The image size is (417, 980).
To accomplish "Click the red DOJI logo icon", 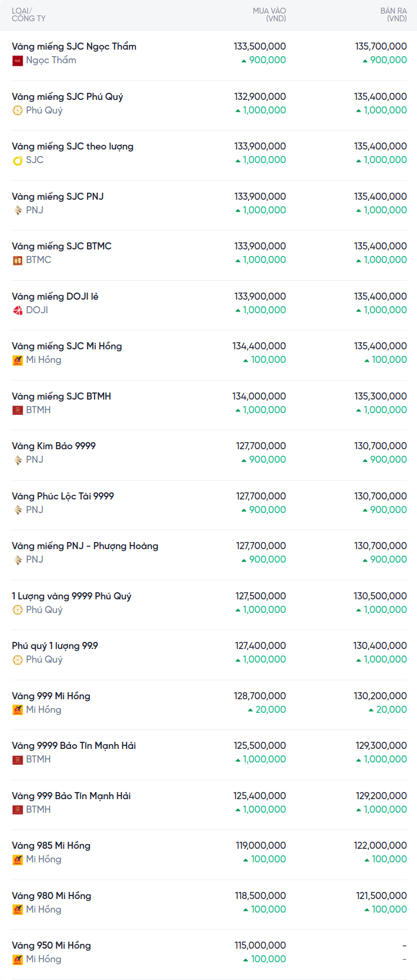I will click(x=18, y=310).
